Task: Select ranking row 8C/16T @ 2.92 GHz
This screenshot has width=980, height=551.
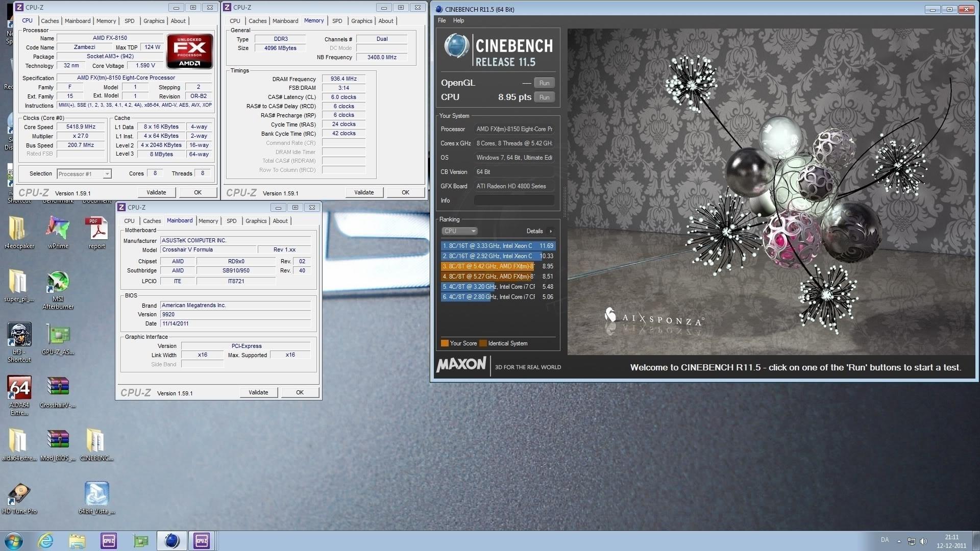Action: click(498, 256)
